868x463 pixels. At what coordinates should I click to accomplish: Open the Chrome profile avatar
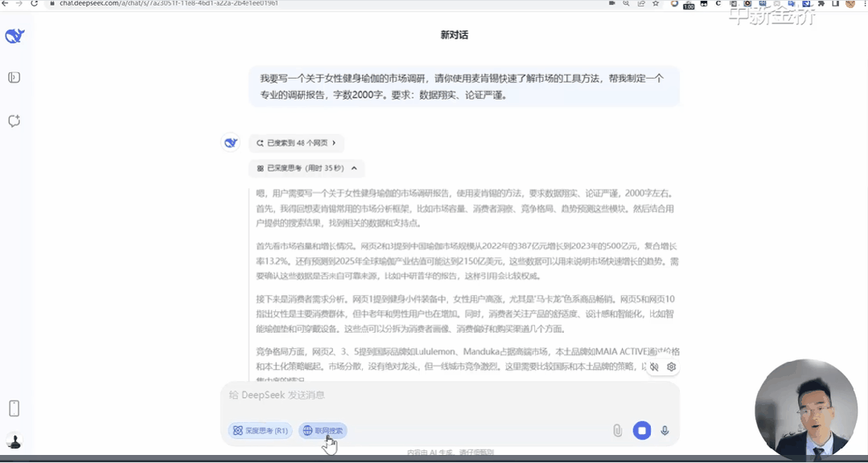point(850,3)
